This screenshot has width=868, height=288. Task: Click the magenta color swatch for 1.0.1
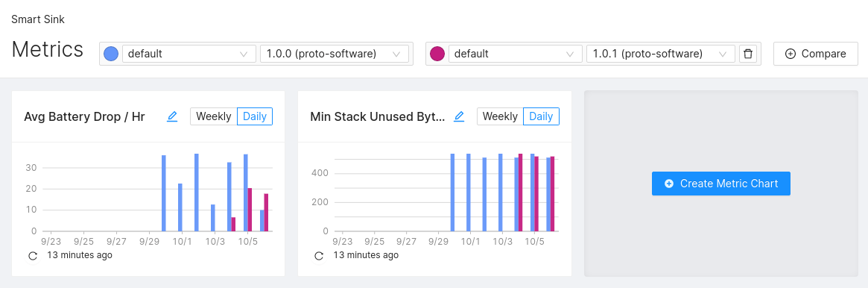click(437, 54)
